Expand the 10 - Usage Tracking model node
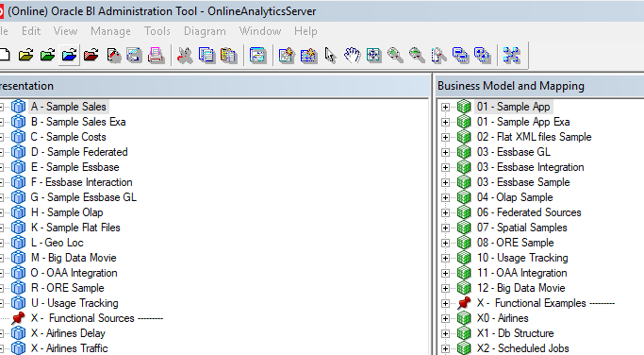The height and width of the screenshot is (355, 644). pos(445,258)
